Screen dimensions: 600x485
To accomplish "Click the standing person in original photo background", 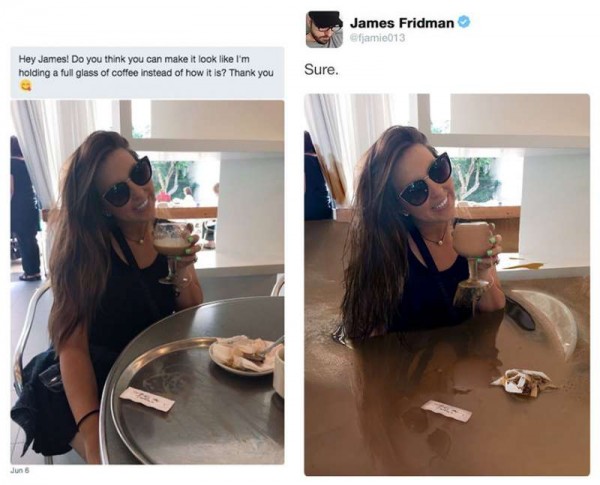I will [25, 208].
